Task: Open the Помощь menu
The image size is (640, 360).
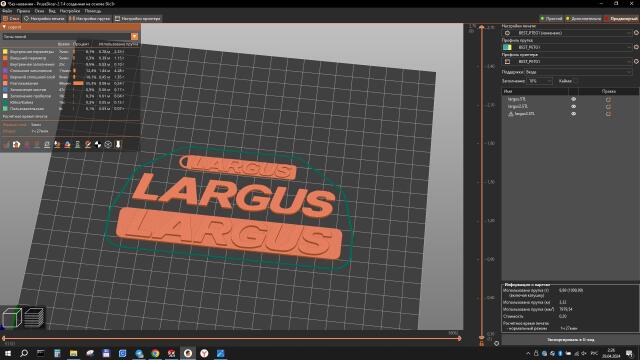Action: coord(93,11)
